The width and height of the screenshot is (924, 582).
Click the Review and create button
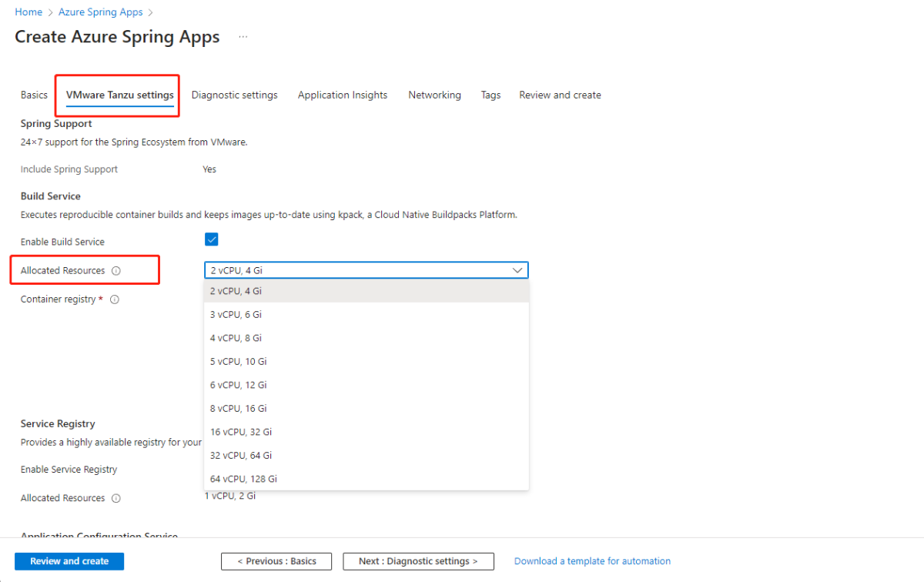(69, 561)
